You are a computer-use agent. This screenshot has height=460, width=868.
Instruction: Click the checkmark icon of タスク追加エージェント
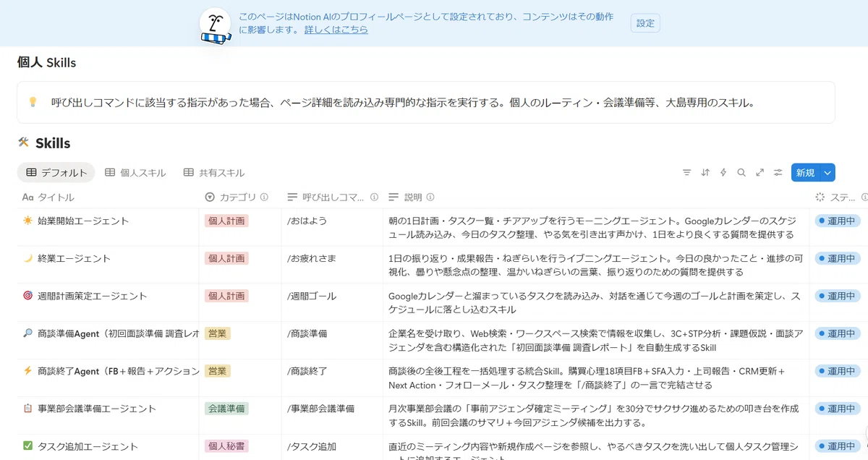pyautogui.click(x=28, y=446)
